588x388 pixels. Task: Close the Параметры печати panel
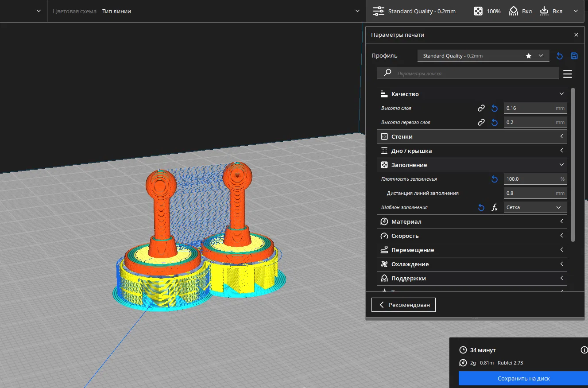(576, 35)
